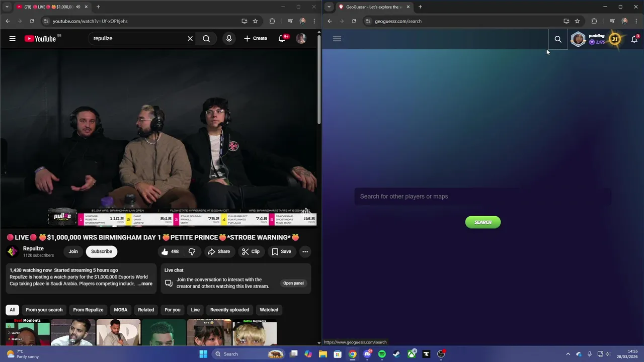Join the Repullze channel membership

pyautogui.click(x=73, y=251)
